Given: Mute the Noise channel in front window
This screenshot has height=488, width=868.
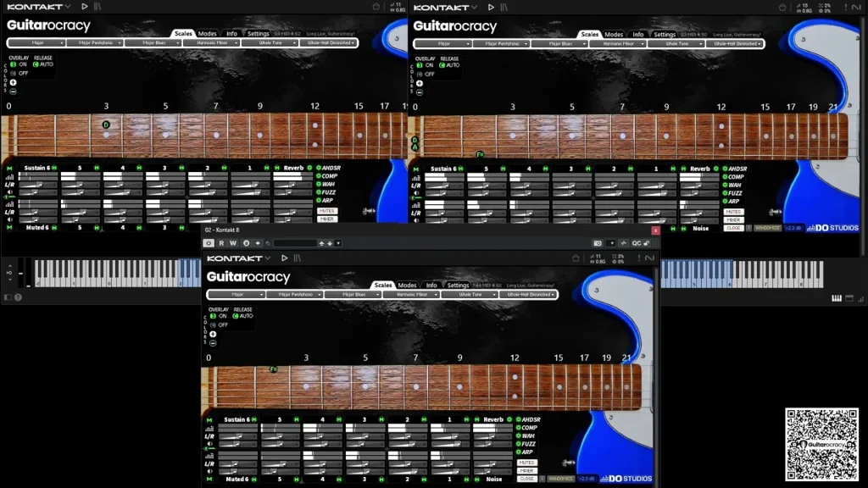Looking at the screenshot, I should coord(476,480).
